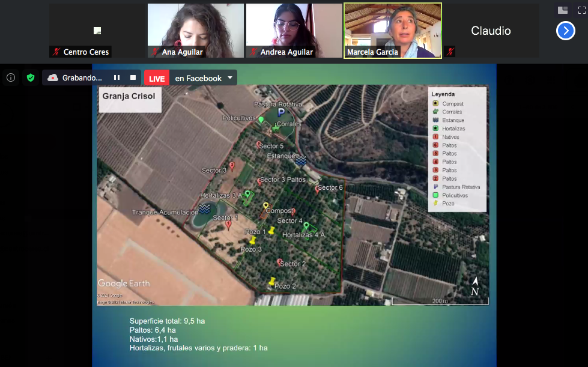Screen dimensions: 588x367
Task: Click the Corrales animal marker on the map
Action: (276, 129)
